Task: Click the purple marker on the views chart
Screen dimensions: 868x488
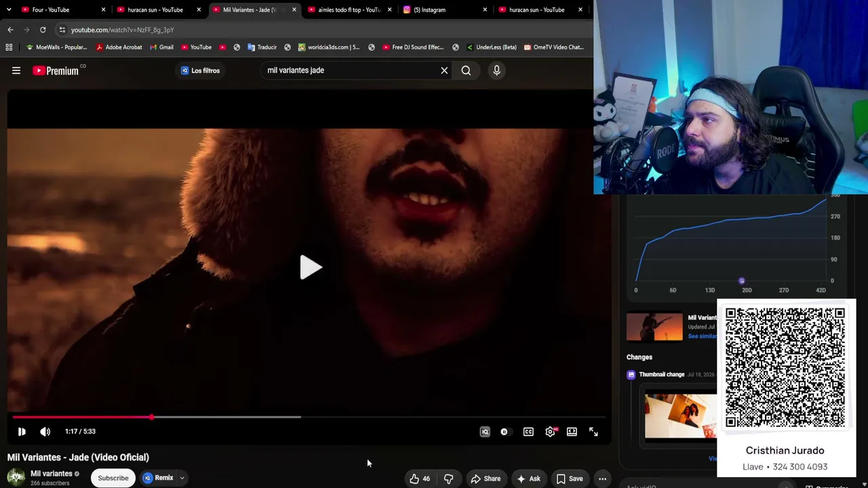Action: tap(741, 281)
